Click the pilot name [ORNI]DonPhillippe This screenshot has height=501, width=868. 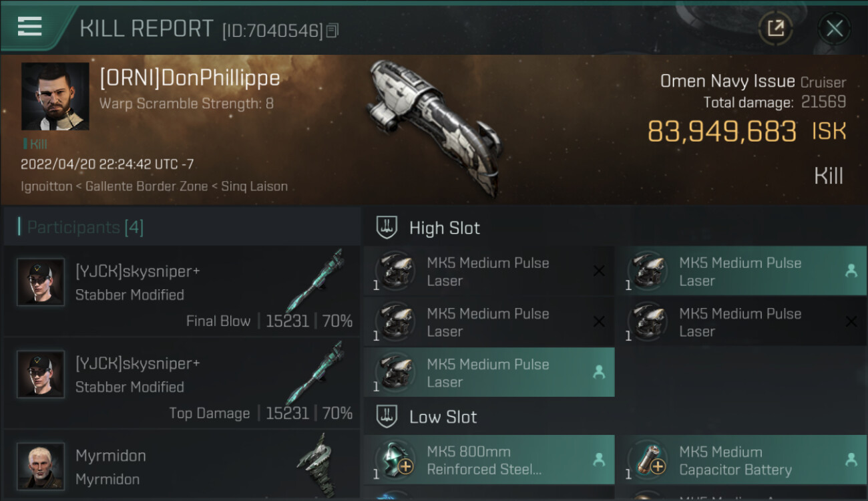tap(190, 78)
